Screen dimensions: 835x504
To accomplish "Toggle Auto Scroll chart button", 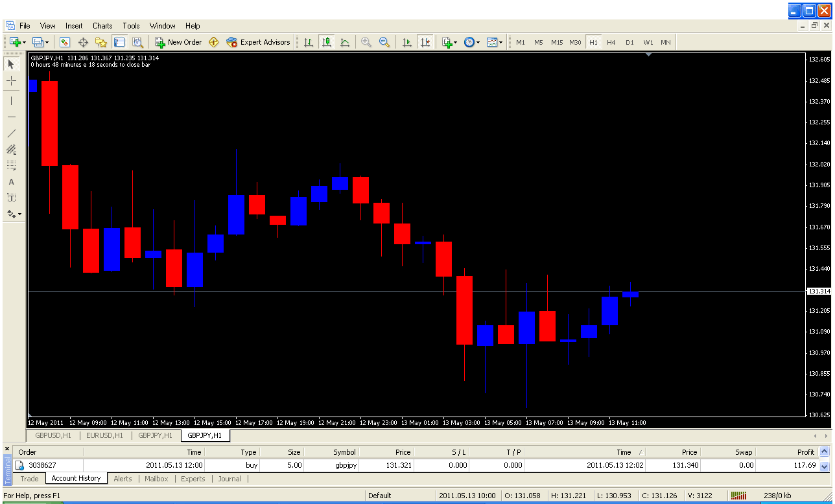I will (407, 42).
